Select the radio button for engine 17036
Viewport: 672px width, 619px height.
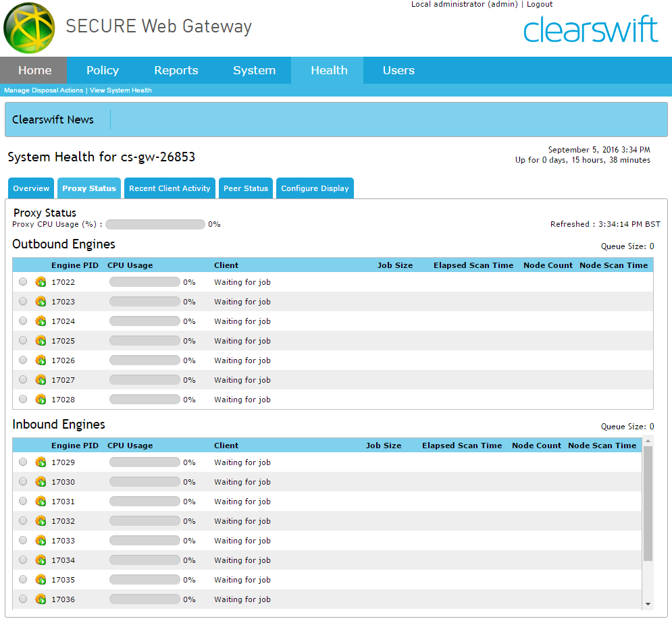pyautogui.click(x=23, y=599)
